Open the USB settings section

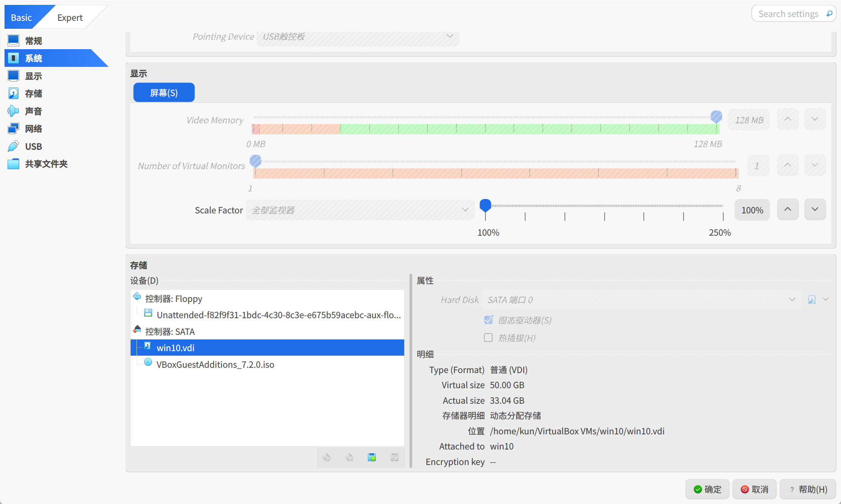pos(33,146)
